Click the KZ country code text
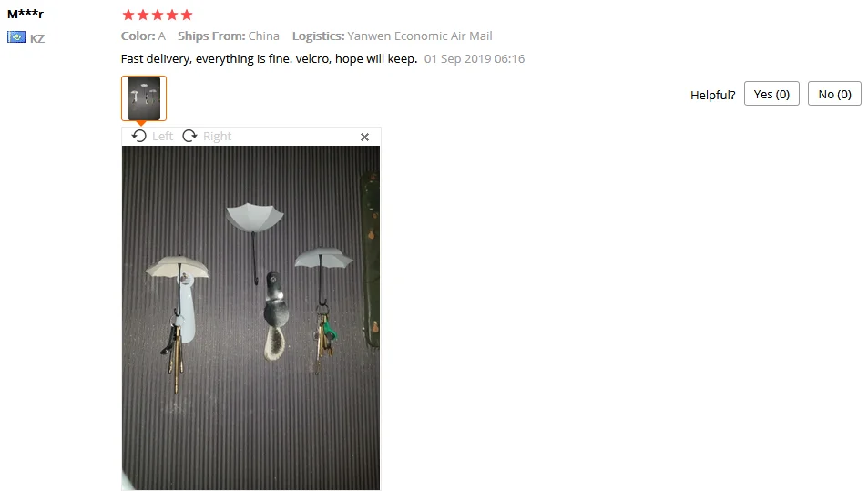 point(37,38)
